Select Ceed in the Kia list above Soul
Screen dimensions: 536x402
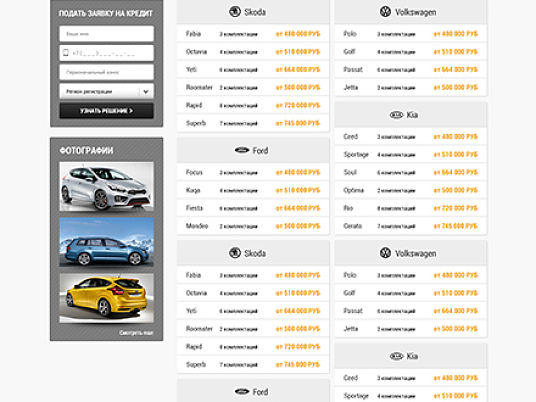[351, 137]
